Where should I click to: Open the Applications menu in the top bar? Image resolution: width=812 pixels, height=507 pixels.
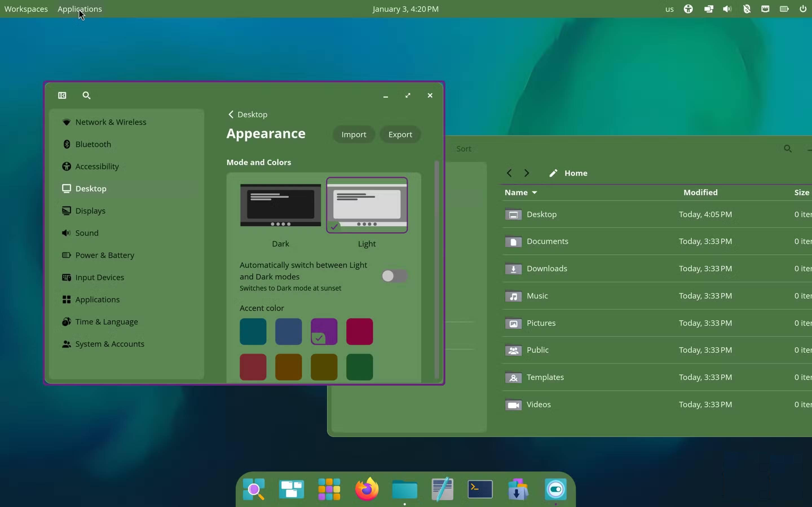[x=80, y=9]
